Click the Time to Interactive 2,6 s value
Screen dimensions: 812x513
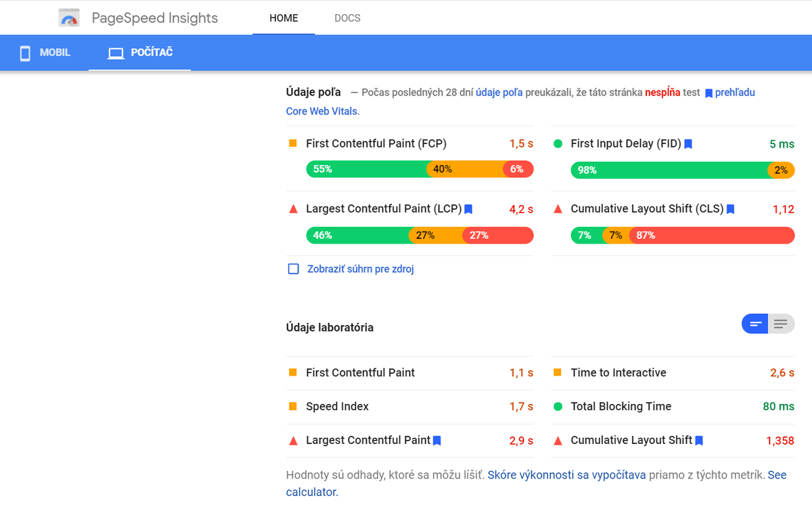click(782, 373)
